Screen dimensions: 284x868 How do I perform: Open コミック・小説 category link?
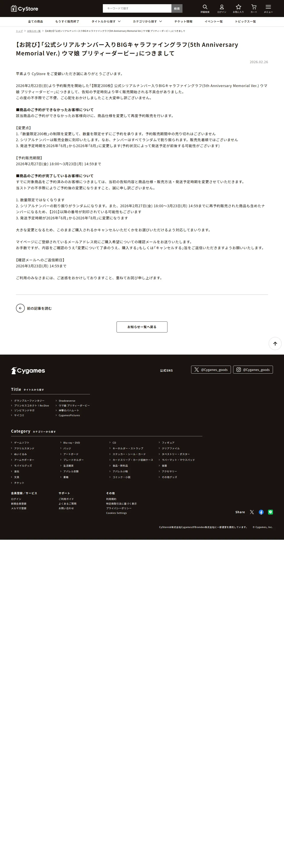pos(121,477)
